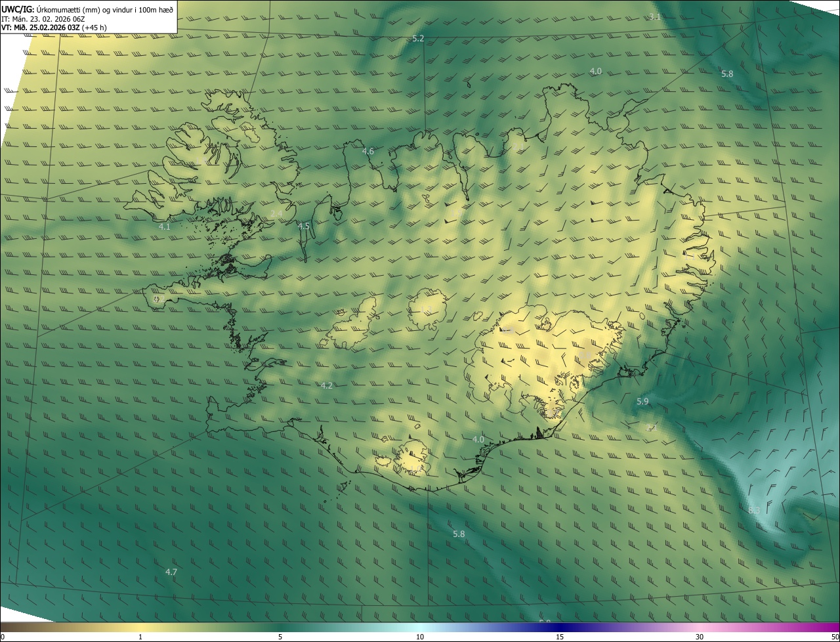The image size is (840, 642).
Task: Click the 8.3 value label on the map
Action: click(x=754, y=510)
